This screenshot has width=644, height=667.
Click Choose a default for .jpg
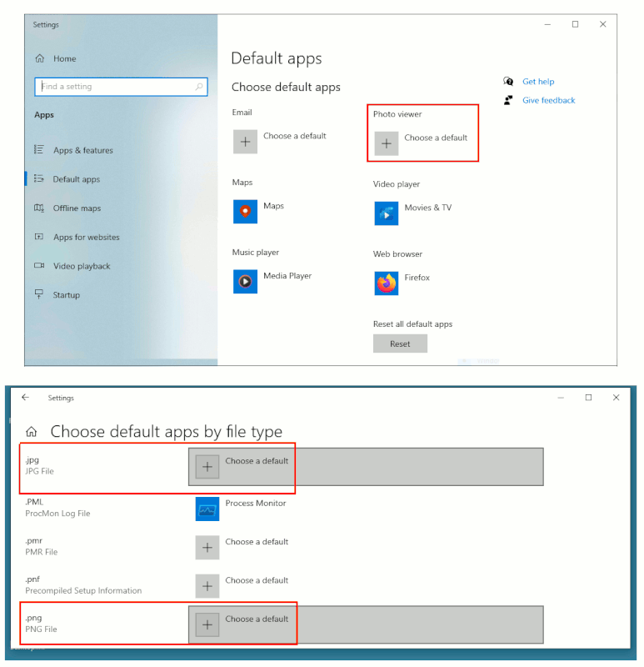pyautogui.click(x=257, y=461)
